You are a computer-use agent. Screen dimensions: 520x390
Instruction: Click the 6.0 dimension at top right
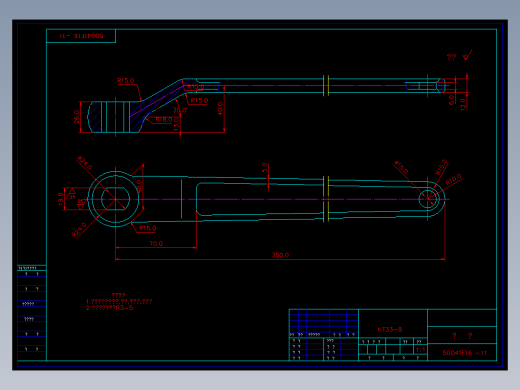451,100
